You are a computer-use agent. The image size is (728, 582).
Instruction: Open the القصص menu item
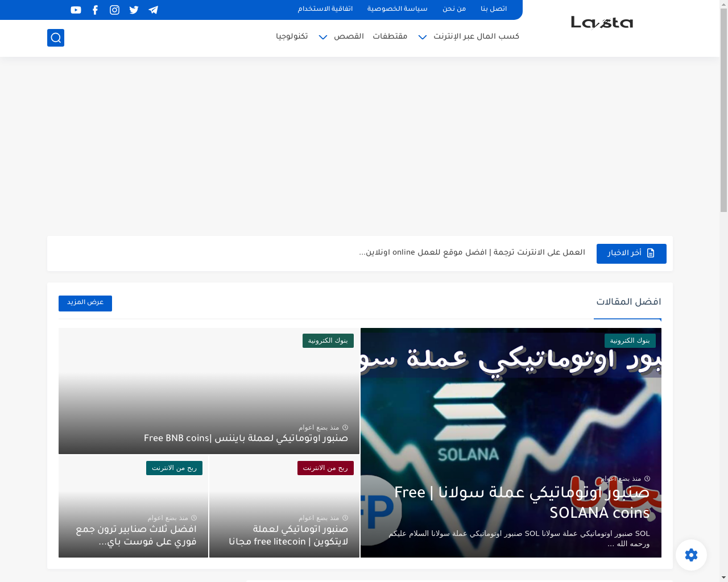(x=349, y=36)
